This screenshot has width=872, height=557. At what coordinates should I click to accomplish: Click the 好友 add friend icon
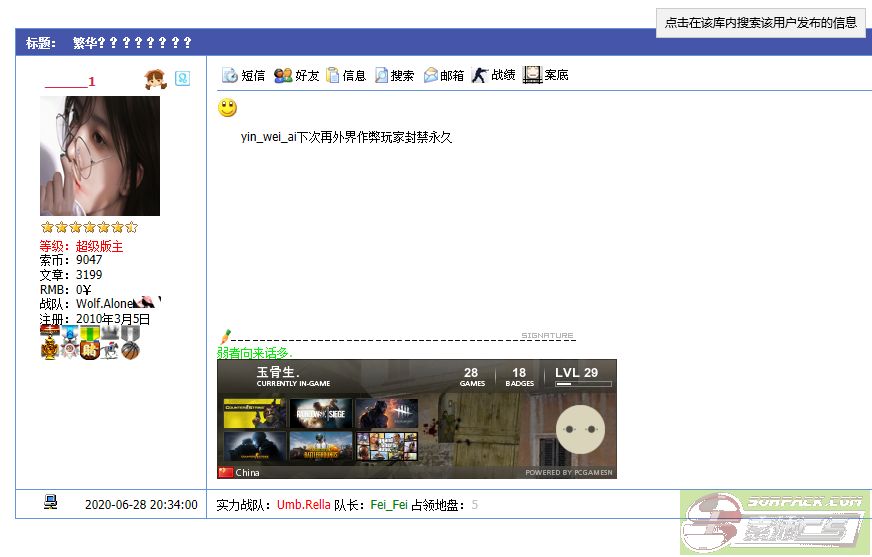pos(283,75)
